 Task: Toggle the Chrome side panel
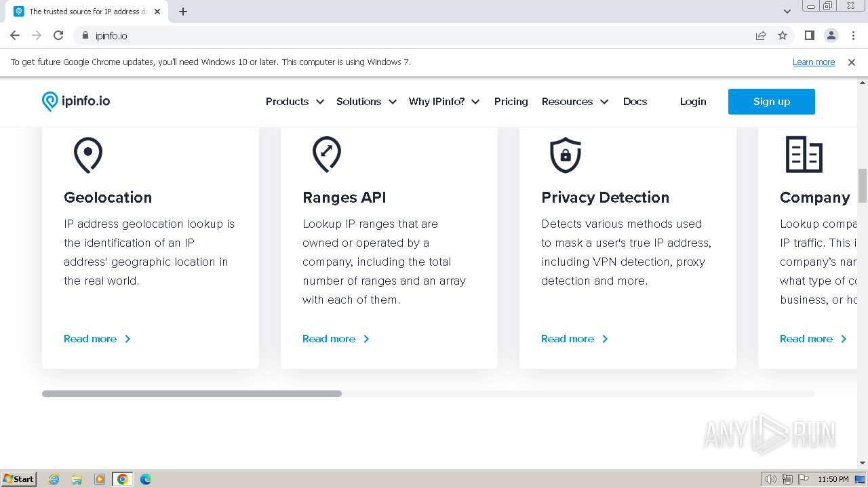tap(809, 35)
